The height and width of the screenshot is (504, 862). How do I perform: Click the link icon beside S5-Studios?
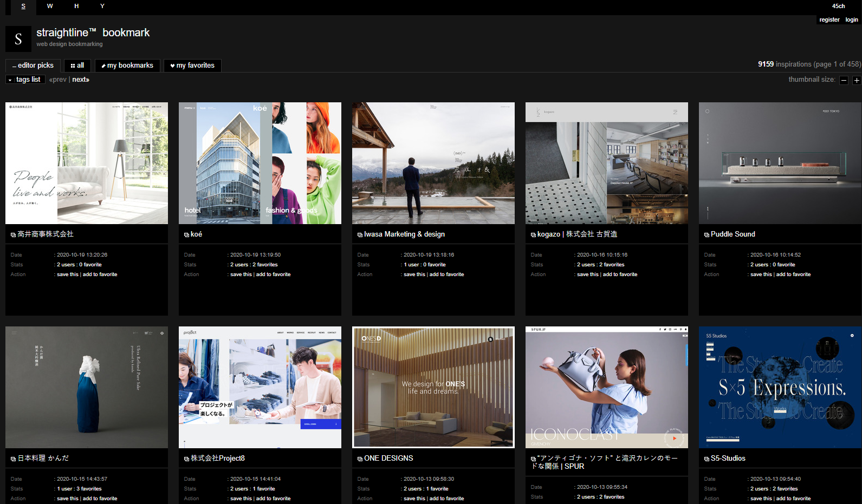[x=707, y=459]
